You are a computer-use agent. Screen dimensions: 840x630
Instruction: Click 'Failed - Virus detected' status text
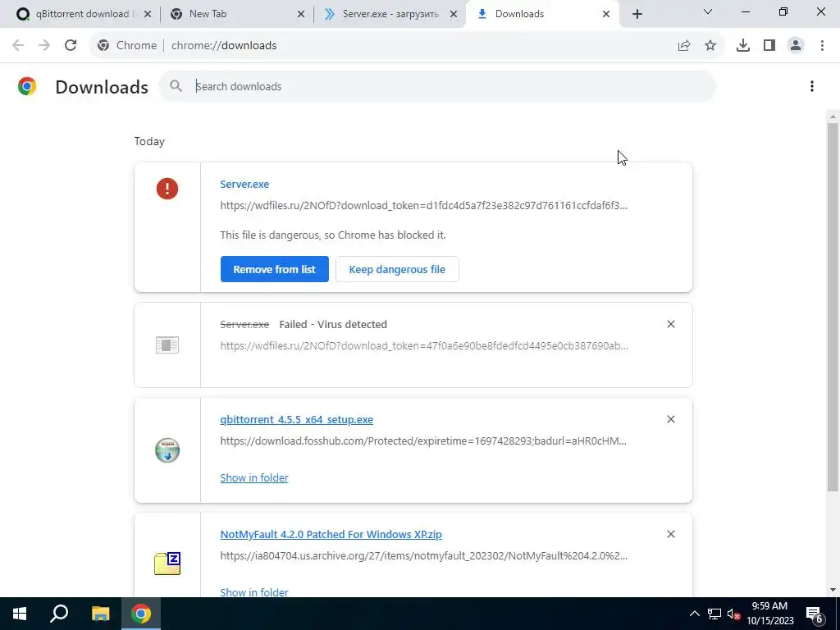333,325
